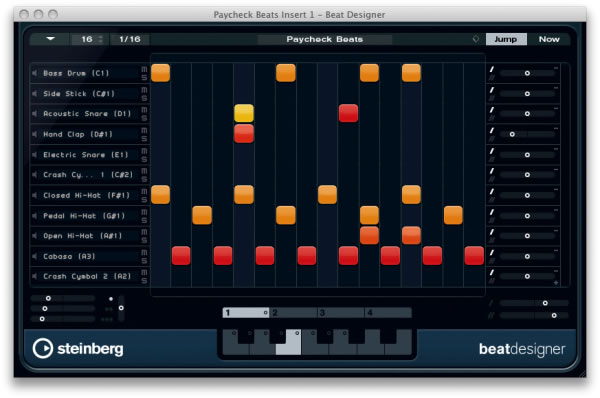Click the Now button
The width and height of the screenshot is (600, 398).
(549, 39)
